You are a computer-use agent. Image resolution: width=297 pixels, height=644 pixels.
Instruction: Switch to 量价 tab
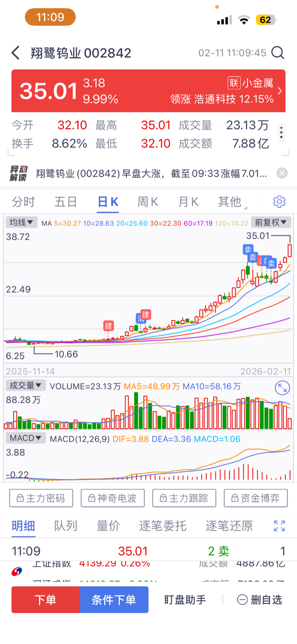(108, 526)
